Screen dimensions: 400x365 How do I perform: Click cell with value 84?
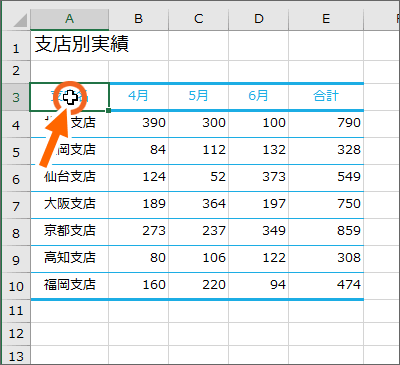(x=139, y=151)
